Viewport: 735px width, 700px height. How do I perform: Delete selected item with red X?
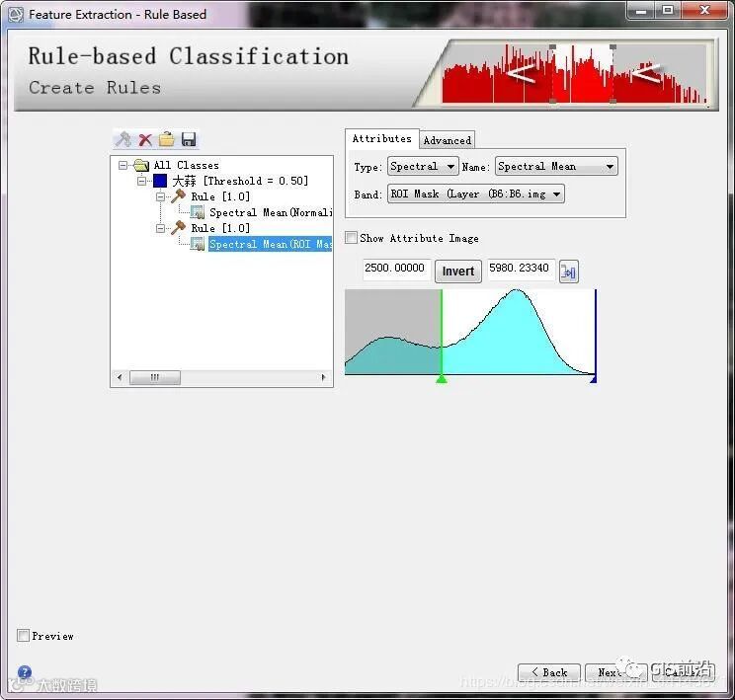(x=145, y=139)
